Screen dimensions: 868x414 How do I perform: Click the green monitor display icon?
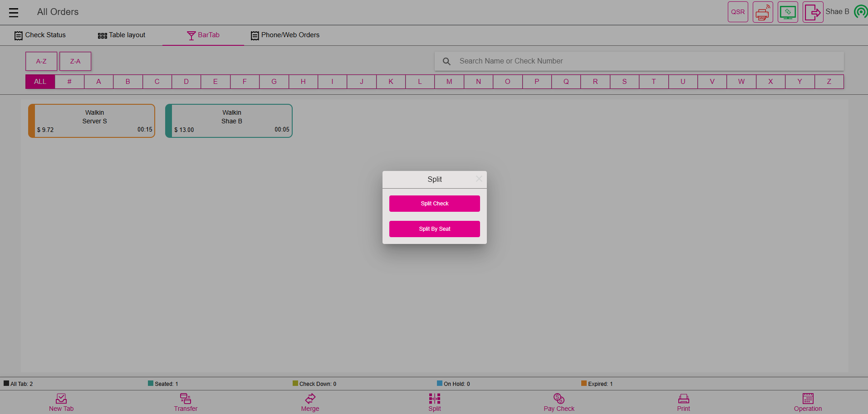click(787, 12)
